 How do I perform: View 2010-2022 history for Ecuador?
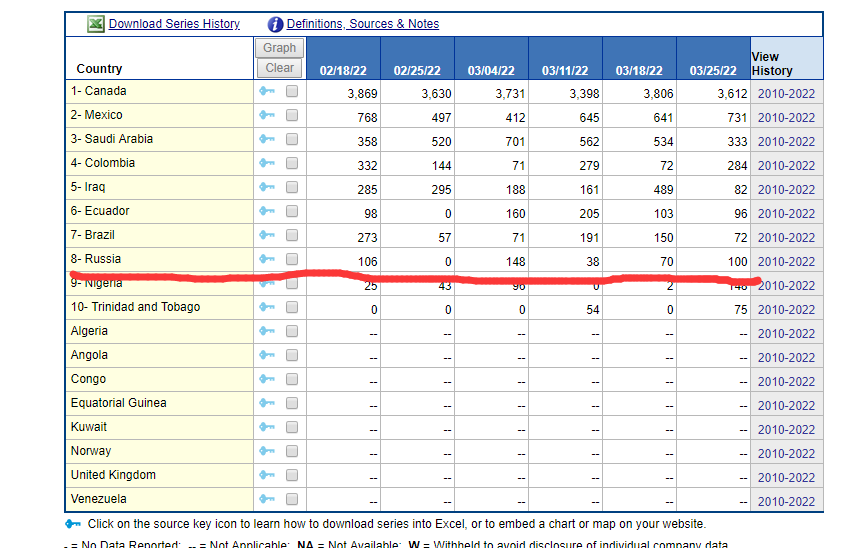pos(786,214)
